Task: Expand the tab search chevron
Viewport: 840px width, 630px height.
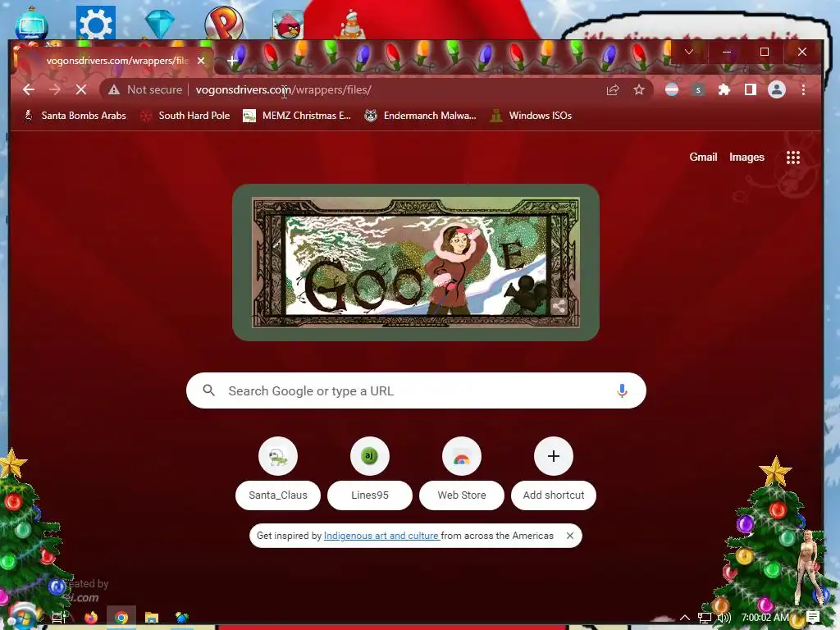Action: 689,52
